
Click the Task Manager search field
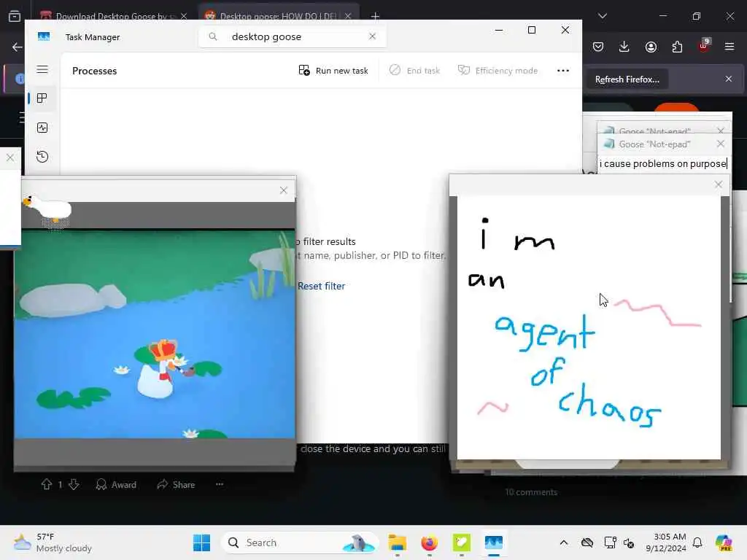pos(292,36)
